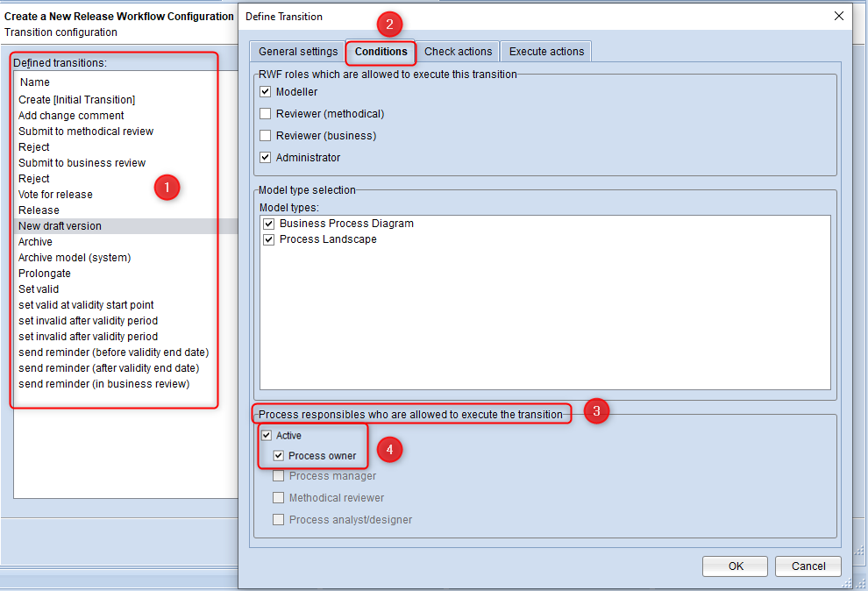Screen dimensions: 868x591
Task: Select the Submit to methodical review transition
Action: (x=126, y=132)
